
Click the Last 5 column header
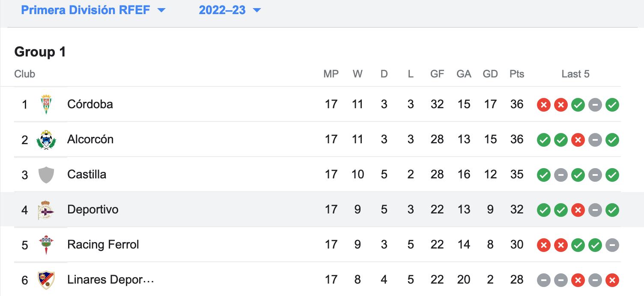[575, 74]
